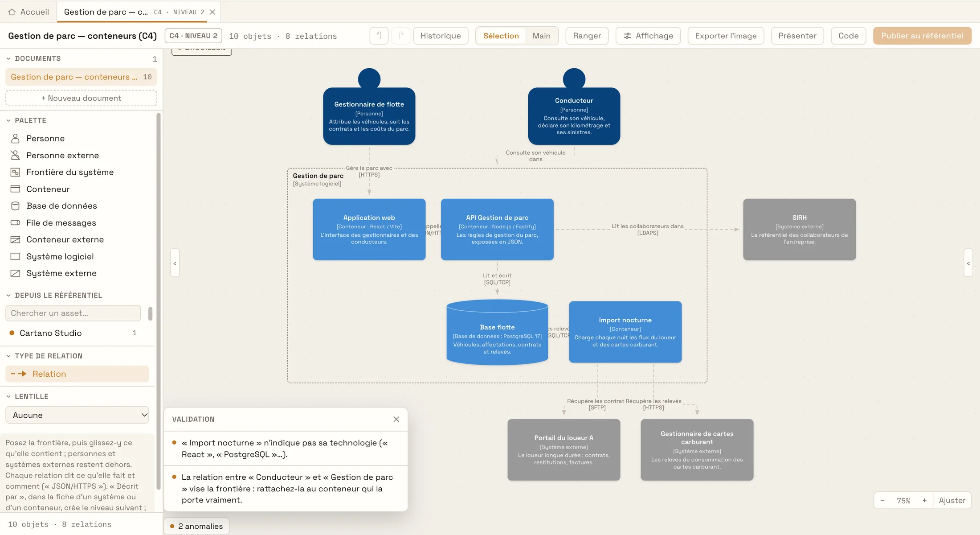Choose the Frontière du système icon
The height and width of the screenshot is (535, 980).
coord(15,172)
